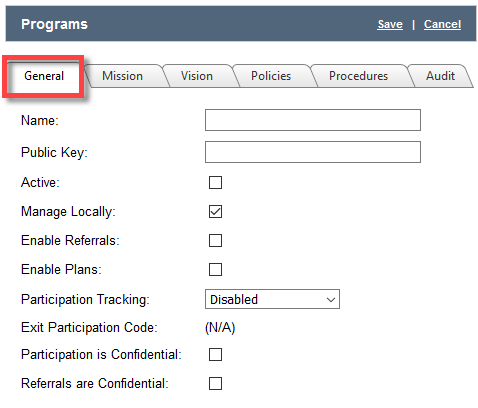478x408 pixels.
Task: Uncheck the Manage Locally checkbox
Action: (215, 212)
